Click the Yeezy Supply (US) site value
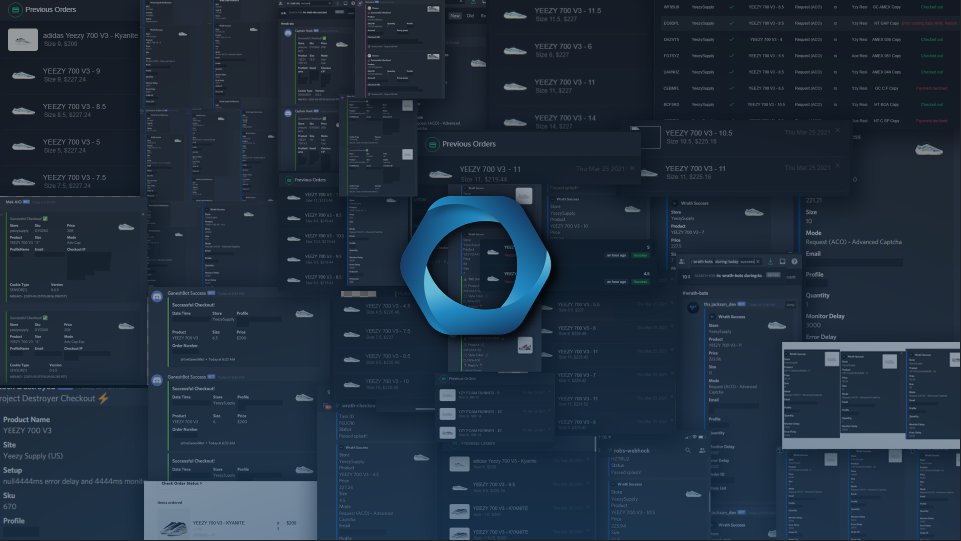 [33, 456]
